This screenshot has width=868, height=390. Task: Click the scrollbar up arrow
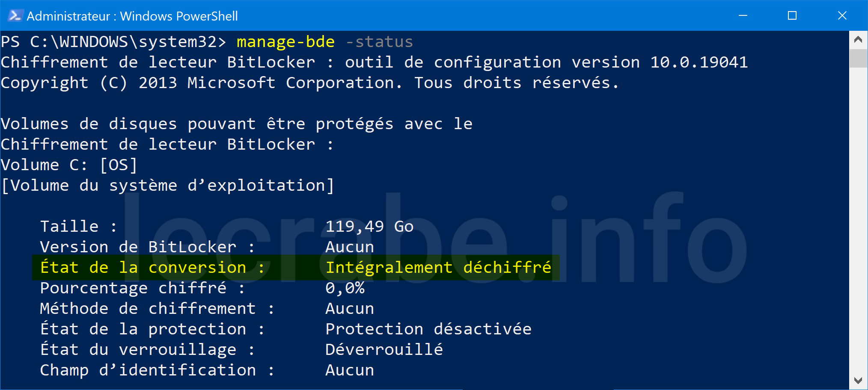(858, 40)
